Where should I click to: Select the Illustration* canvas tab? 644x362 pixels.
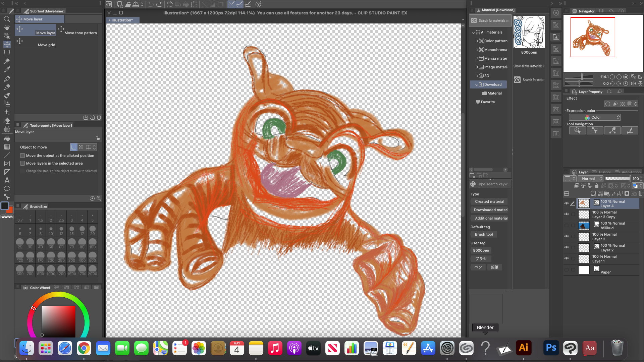coord(122,20)
